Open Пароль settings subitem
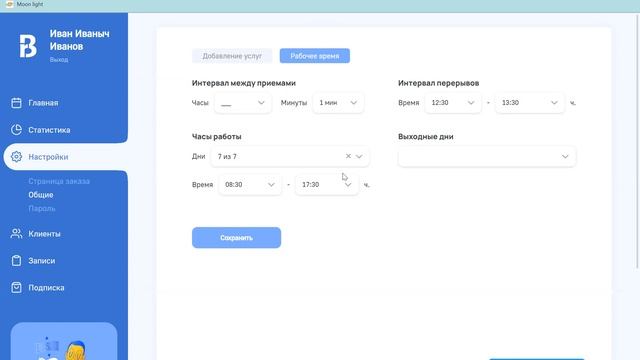 [42, 208]
